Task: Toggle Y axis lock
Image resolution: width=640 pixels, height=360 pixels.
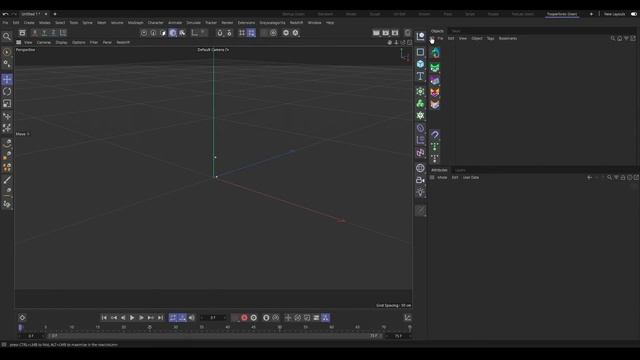Action: pos(44,33)
